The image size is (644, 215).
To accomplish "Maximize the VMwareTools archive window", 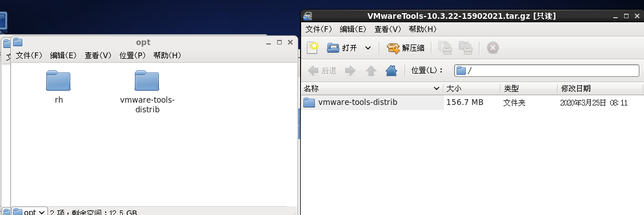I will coord(626,16).
